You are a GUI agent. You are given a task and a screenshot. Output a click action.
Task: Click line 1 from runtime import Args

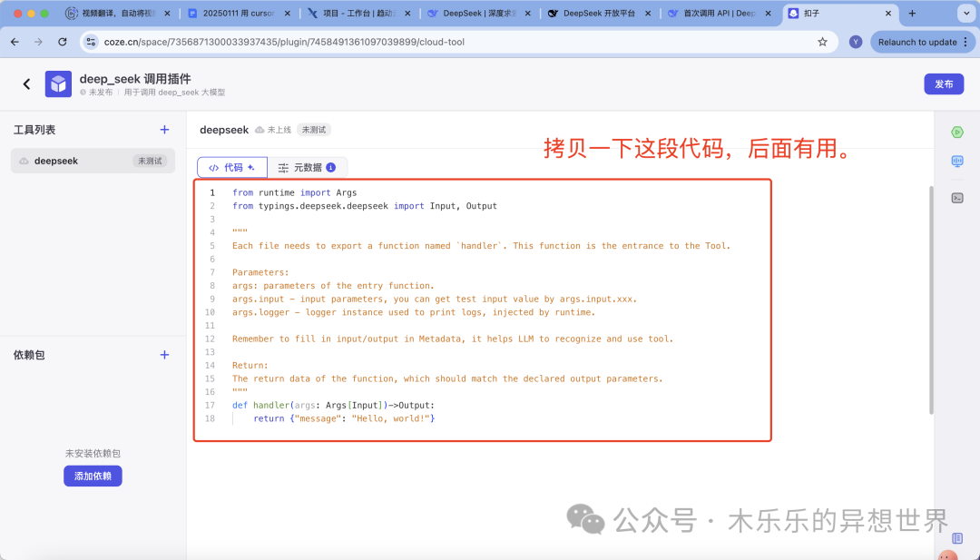click(x=294, y=192)
